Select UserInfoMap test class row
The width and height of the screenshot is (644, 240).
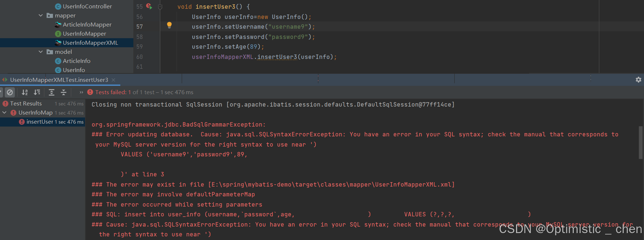coord(43,113)
